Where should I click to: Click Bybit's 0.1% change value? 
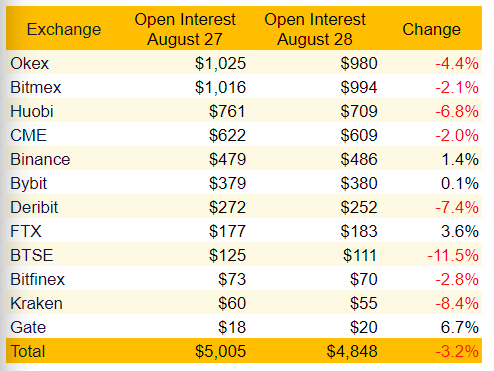460,183
